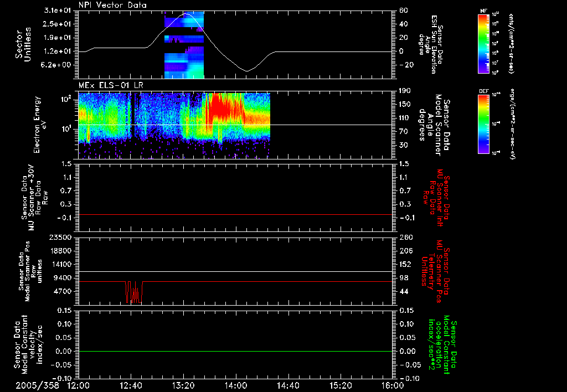Click the 16:00 time axis label

(x=393, y=385)
